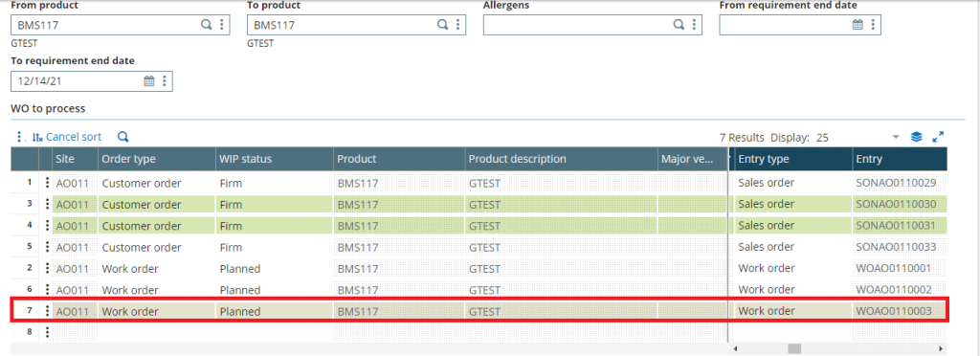Click BMS117 product in WOAO0110003 row

click(x=358, y=311)
